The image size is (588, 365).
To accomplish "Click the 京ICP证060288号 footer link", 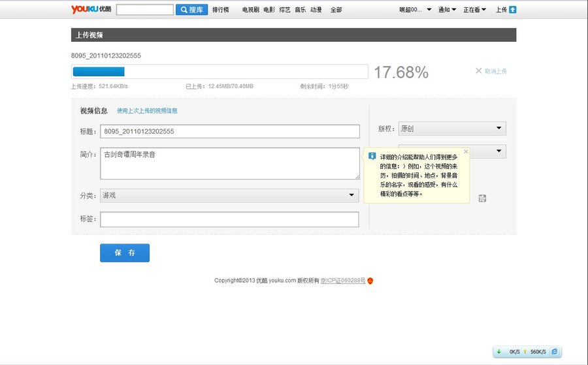I will point(343,280).
